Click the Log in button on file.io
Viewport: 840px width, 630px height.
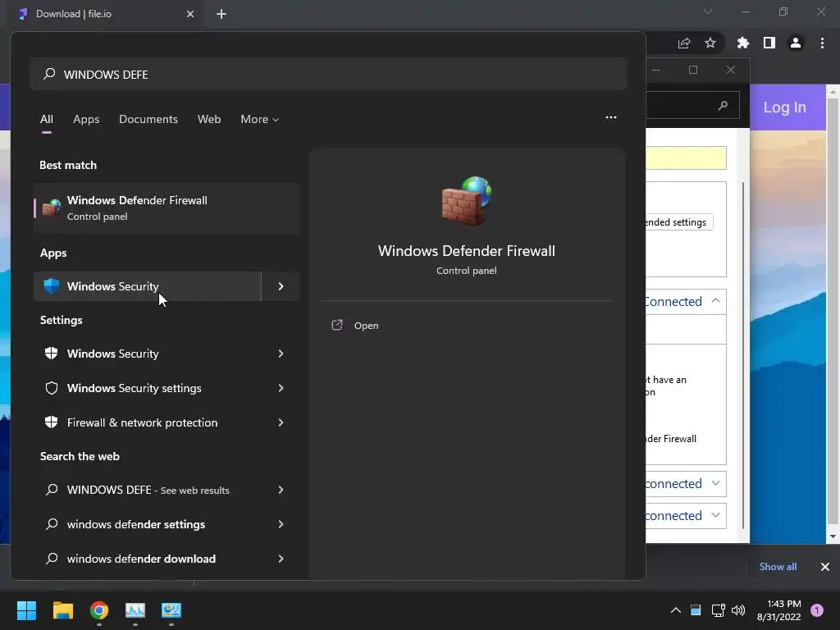(x=784, y=107)
